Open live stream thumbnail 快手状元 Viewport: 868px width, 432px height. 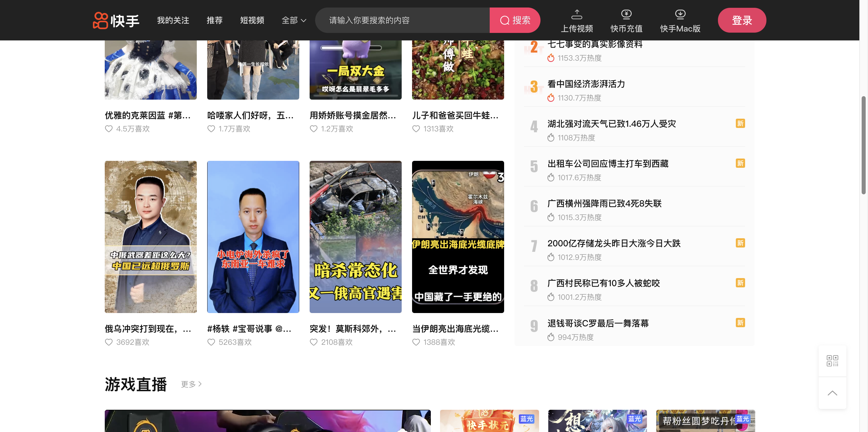point(489,421)
